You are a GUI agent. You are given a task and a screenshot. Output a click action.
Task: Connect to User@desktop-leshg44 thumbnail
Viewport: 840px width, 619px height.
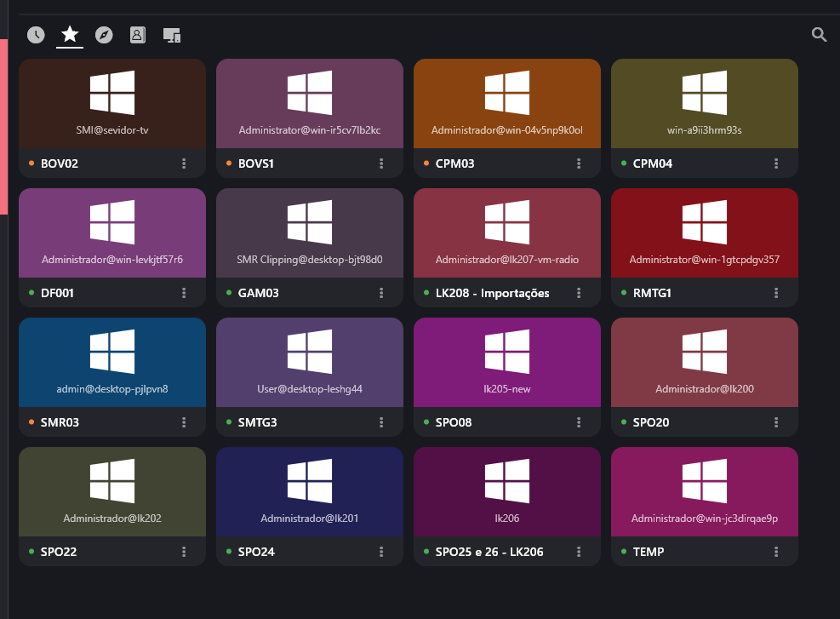pyautogui.click(x=310, y=362)
